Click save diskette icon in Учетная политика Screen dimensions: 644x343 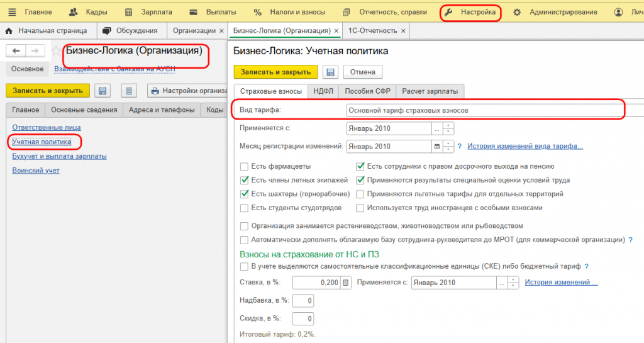[x=330, y=72]
